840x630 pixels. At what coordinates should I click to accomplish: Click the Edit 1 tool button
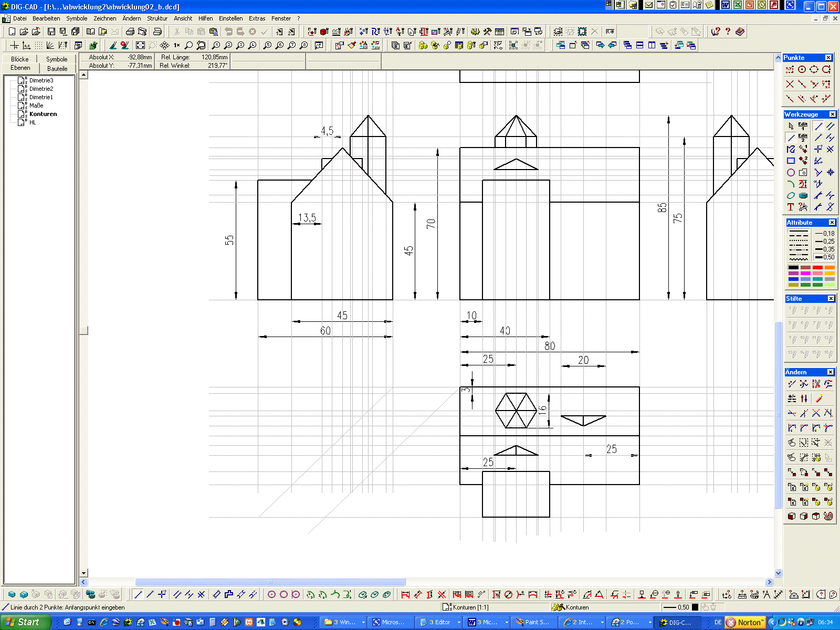tap(803, 126)
